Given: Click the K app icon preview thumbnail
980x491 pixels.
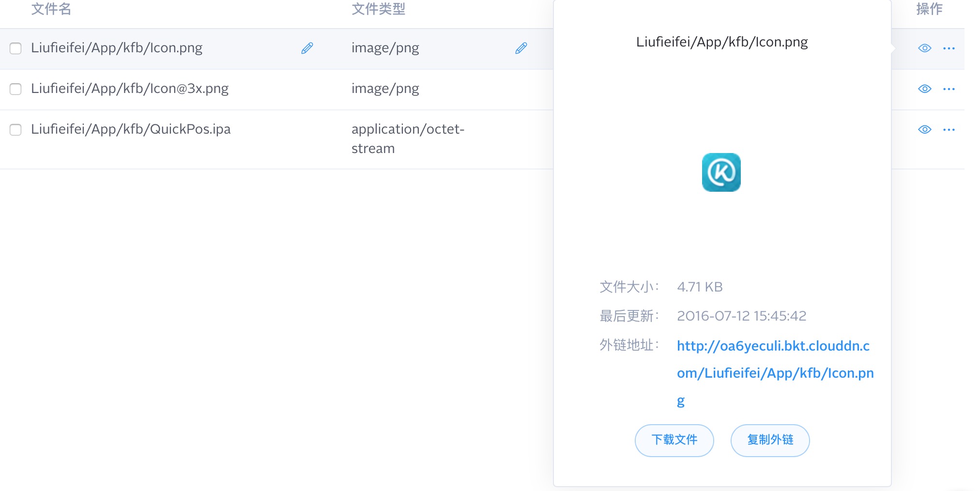Looking at the screenshot, I should coord(721,172).
